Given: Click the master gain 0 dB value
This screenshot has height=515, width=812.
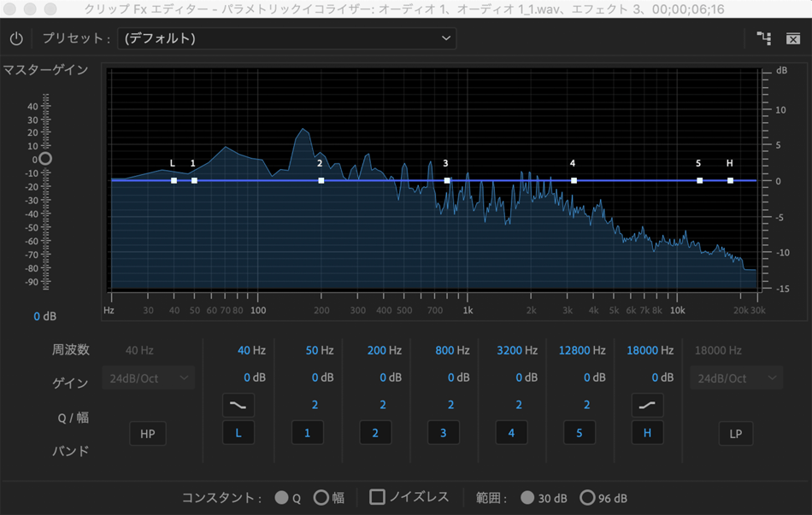Looking at the screenshot, I should click(x=44, y=316).
